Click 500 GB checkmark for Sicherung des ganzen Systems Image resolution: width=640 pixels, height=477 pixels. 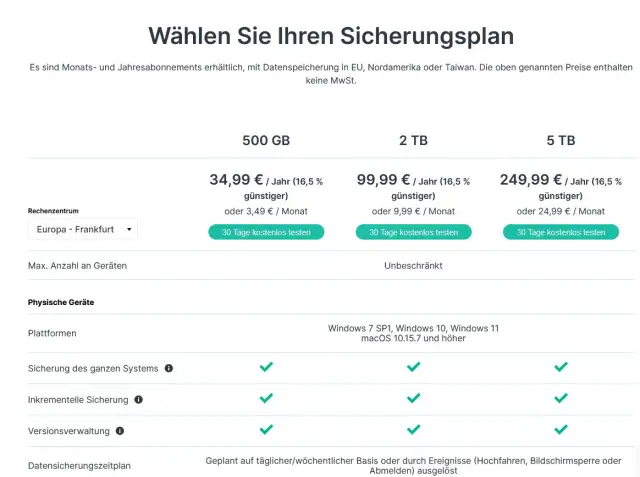[266, 367]
